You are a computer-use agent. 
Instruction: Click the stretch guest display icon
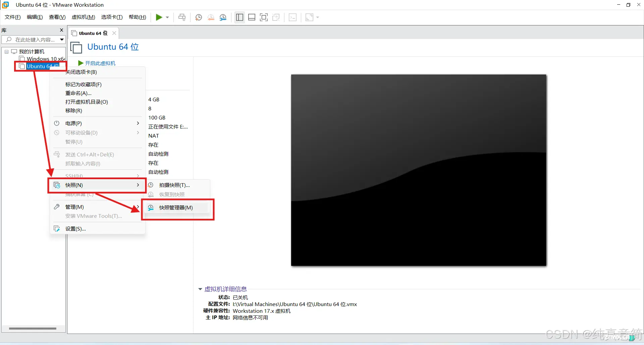310,17
